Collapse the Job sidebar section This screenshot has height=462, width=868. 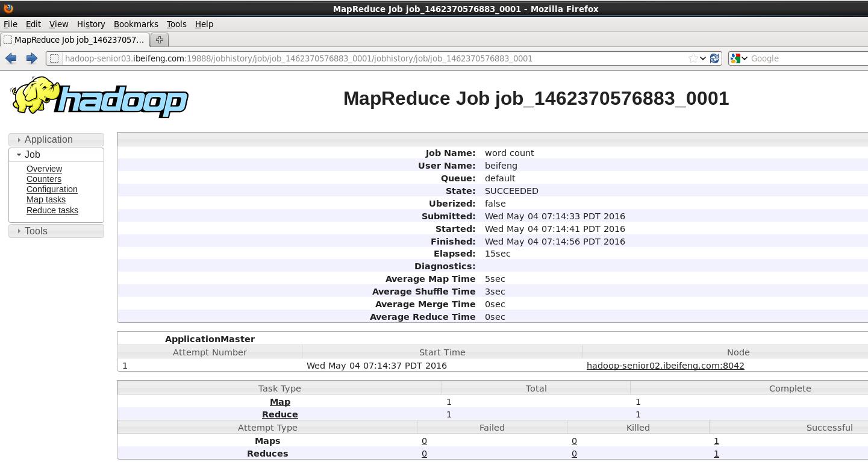pos(56,154)
